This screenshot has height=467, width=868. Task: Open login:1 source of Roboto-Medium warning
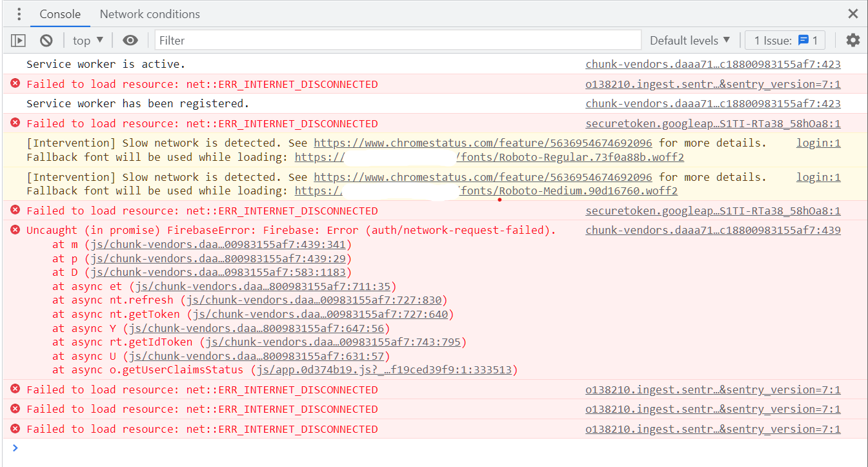click(x=818, y=177)
